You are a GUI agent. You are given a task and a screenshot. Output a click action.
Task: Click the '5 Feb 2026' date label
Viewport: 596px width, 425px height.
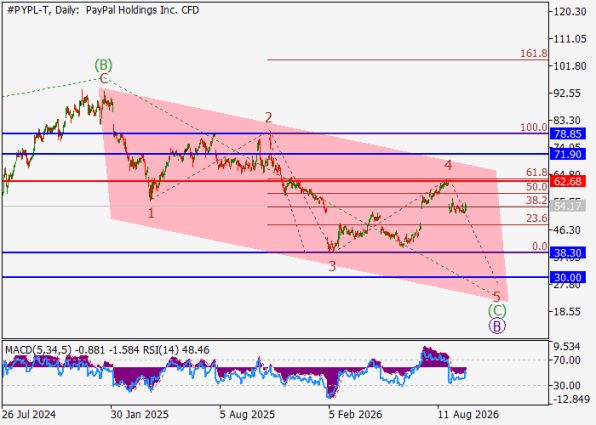355,414
